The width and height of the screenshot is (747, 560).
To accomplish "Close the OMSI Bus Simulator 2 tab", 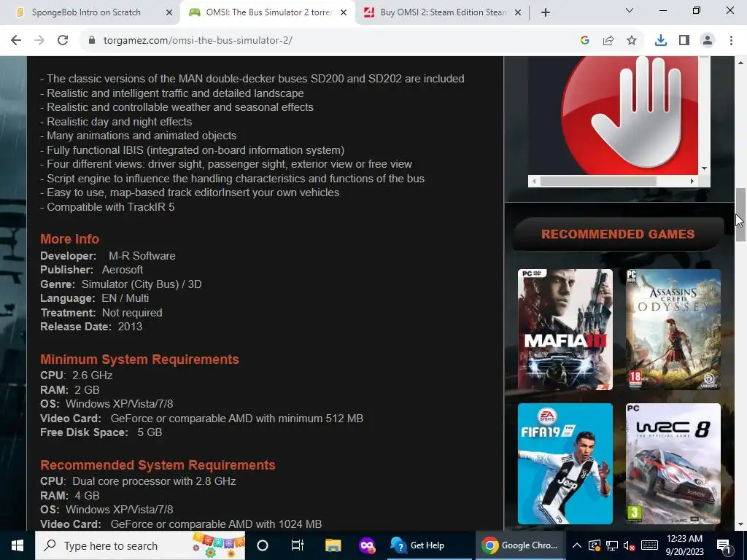I will [x=344, y=12].
